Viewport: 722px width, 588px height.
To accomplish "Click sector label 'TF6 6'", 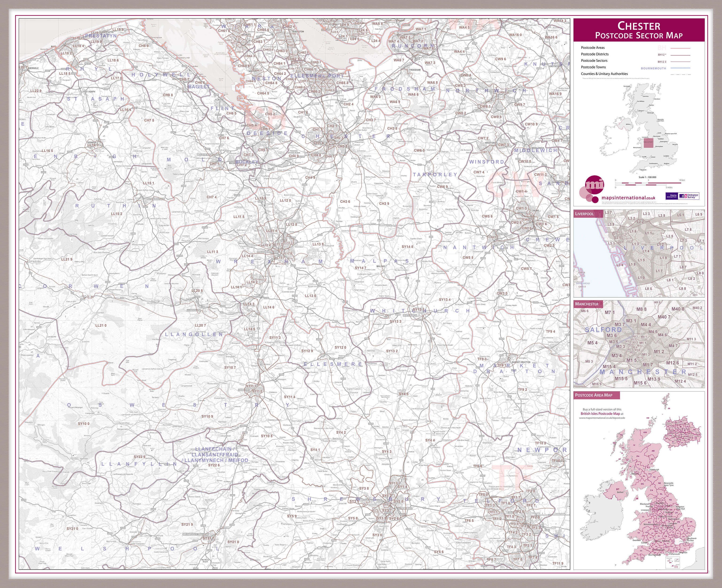I will click(478, 466).
